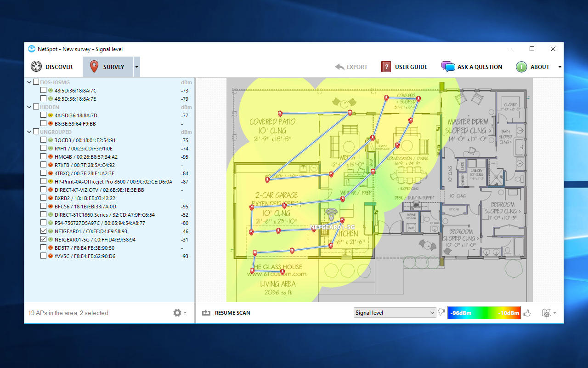Click Ask a Question
This screenshot has width=588, height=368.
(472, 67)
